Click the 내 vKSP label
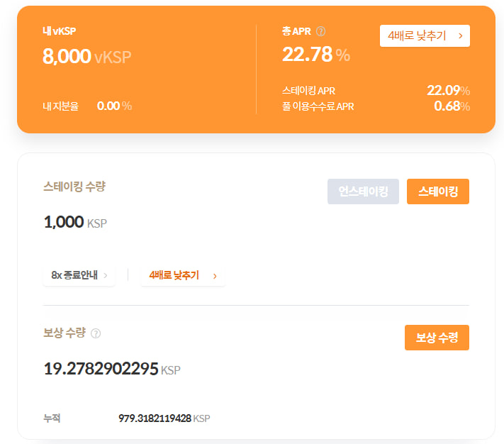 point(60,31)
